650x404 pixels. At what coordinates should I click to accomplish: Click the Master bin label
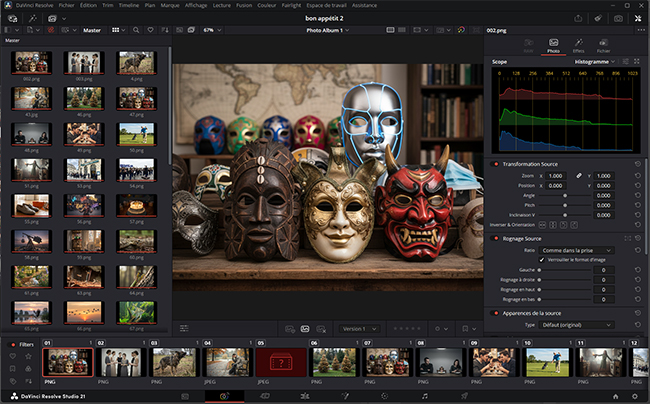click(92, 30)
